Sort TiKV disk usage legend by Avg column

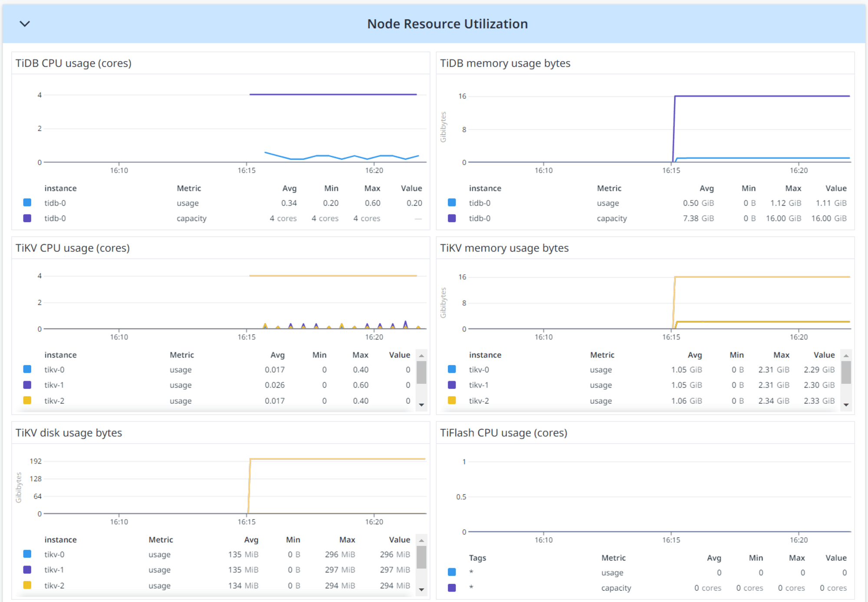tap(251, 540)
